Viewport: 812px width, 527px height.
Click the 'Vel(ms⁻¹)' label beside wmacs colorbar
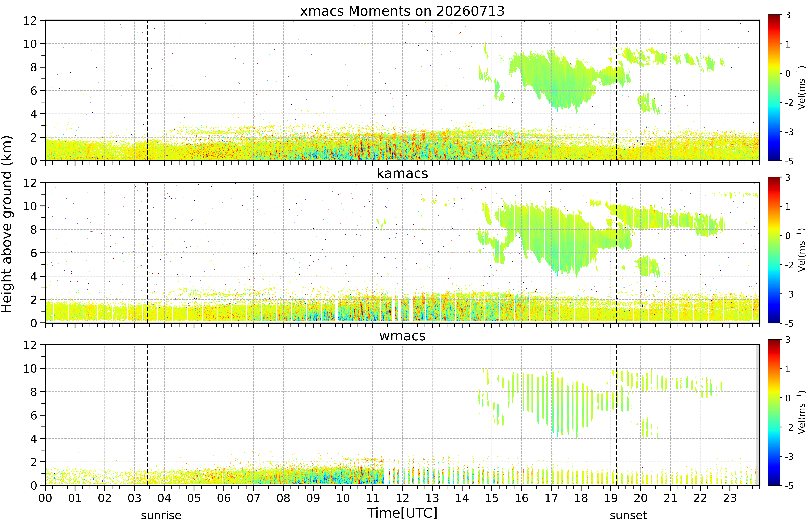tap(801, 412)
